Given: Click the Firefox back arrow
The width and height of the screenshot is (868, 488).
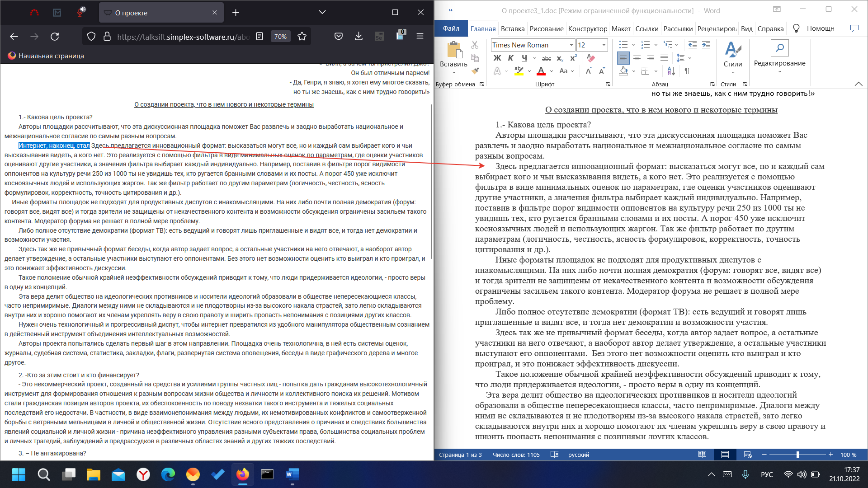Looking at the screenshot, I should pyautogui.click(x=14, y=37).
